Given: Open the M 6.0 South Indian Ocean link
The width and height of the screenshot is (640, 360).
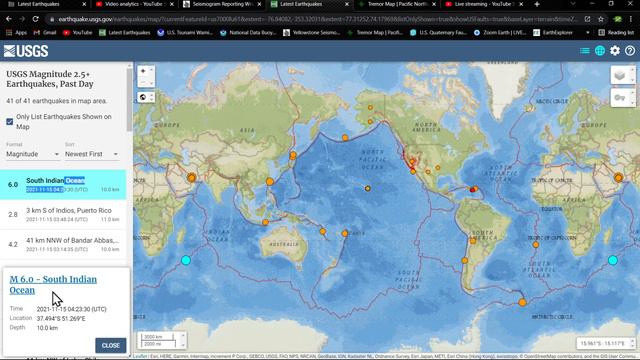Looking at the screenshot, I should point(53,284).
